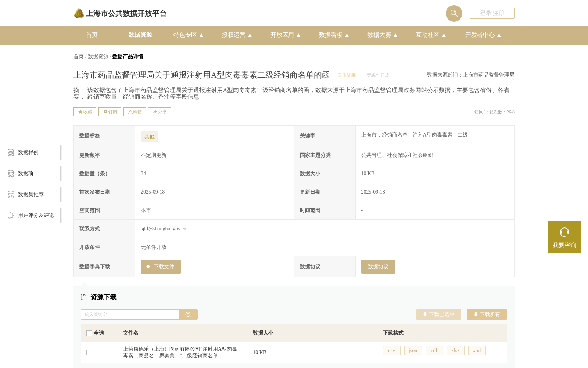Expand the 授权运营 menu
The width and height of the screenshot is (588, 368).
pos(237,35)
